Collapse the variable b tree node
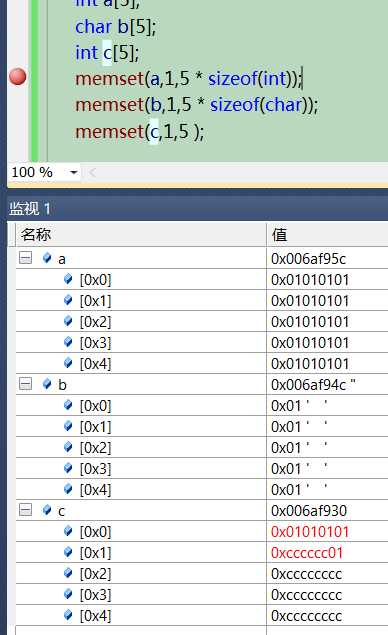This screenshot has width=388, height=635. tap(25, 384)
